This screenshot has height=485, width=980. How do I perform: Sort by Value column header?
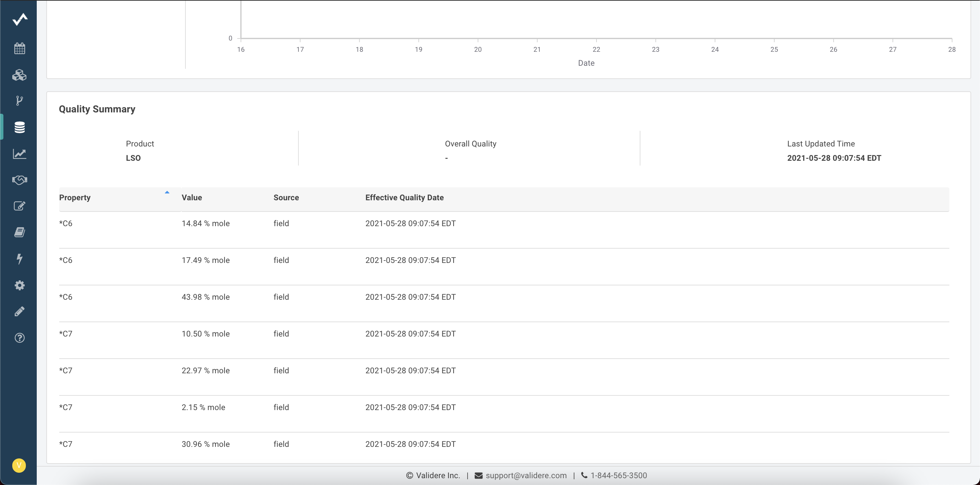[192, 198]
